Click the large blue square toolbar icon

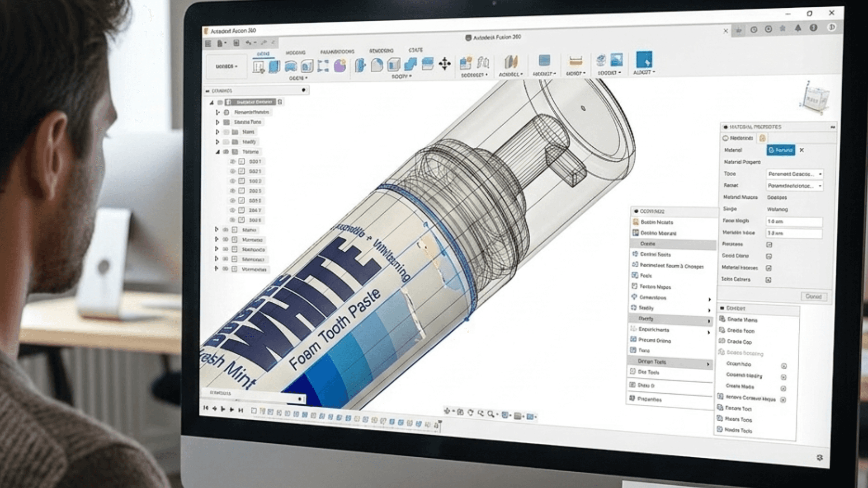pos(644,60)
